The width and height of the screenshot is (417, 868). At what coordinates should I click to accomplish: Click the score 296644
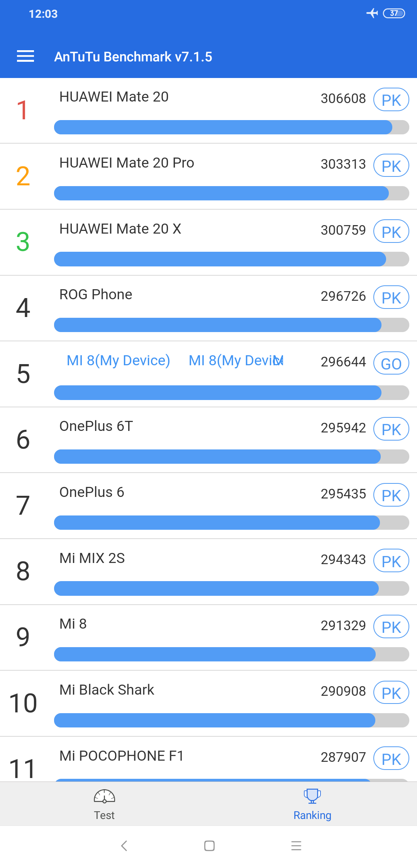(343, 362)
